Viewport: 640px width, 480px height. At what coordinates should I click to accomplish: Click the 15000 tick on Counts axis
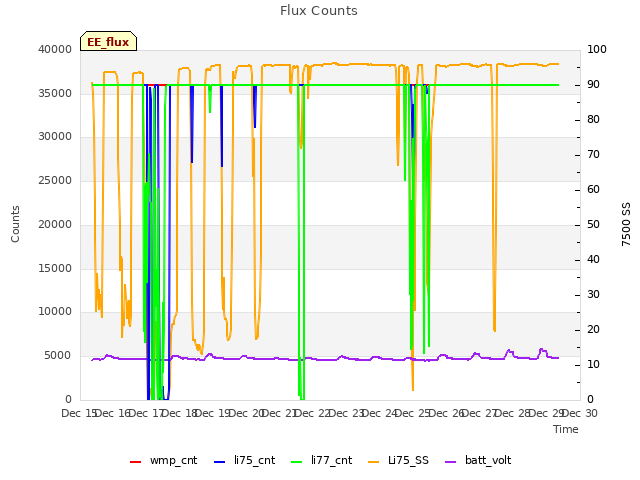point(55,268)
